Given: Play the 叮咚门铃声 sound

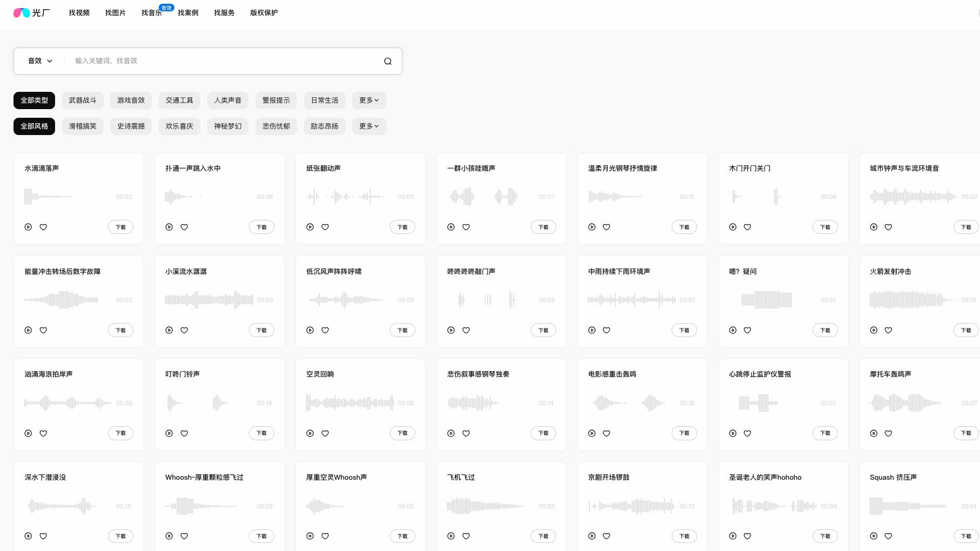Looking at the screenshot, I should (169, 433).
